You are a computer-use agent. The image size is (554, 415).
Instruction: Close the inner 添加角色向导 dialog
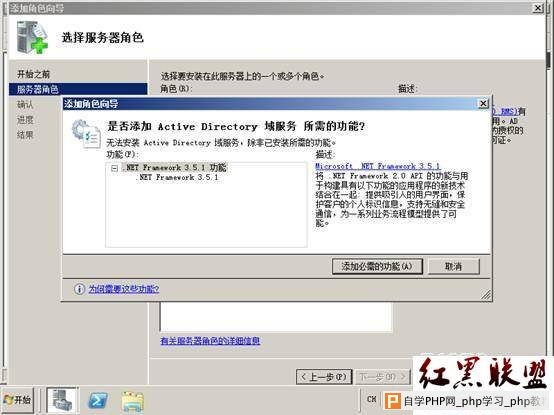pyautogui.click(x=483, y=103)
